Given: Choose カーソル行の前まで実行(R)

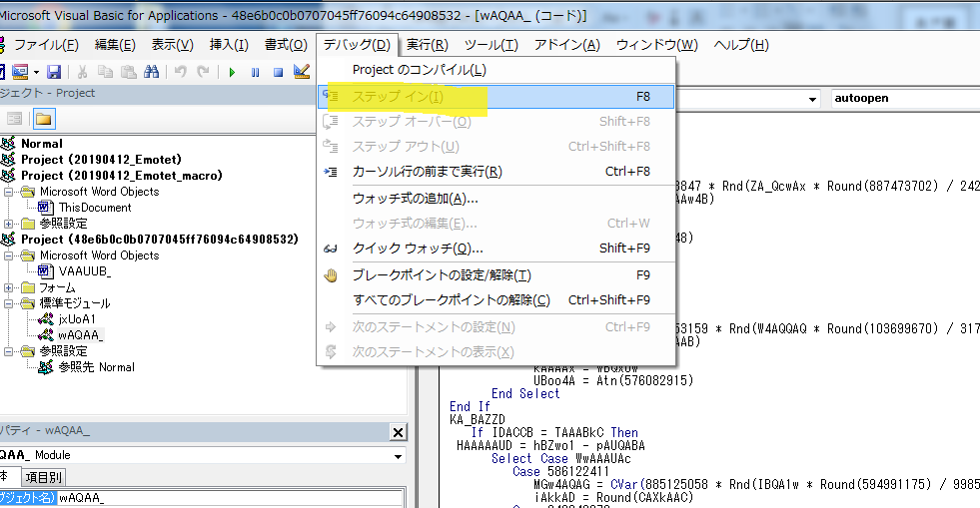Looking at the screenshot, I should [x=496, y=171].
